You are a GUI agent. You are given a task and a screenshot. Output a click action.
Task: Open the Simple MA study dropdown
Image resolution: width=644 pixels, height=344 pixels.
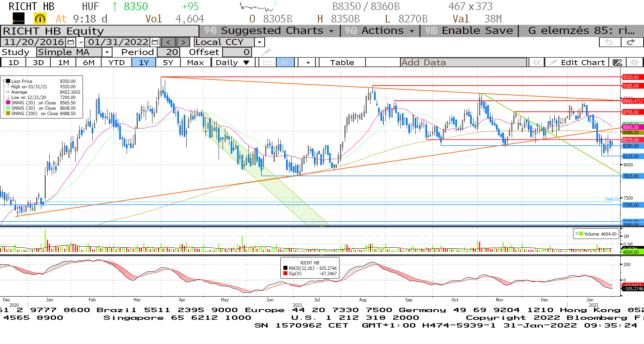[107, 52]
